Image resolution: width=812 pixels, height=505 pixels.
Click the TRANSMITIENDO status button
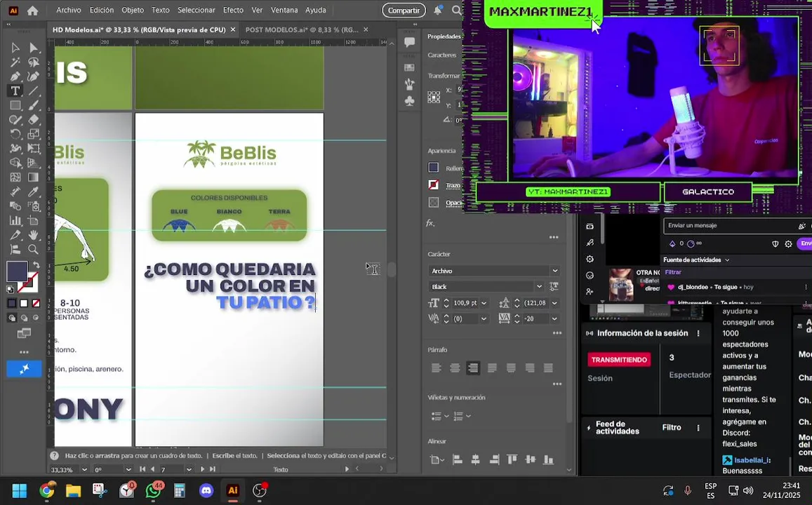620,360
